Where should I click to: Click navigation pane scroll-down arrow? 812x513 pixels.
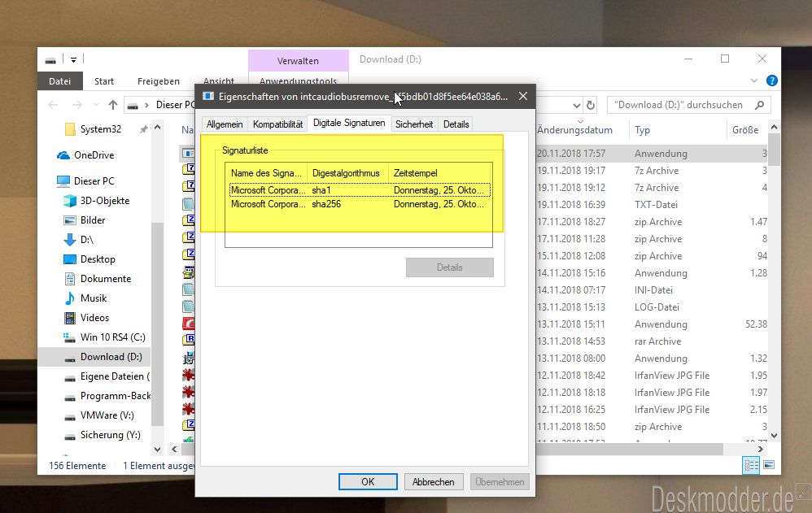pyautogui.click(x=157, y=450)
